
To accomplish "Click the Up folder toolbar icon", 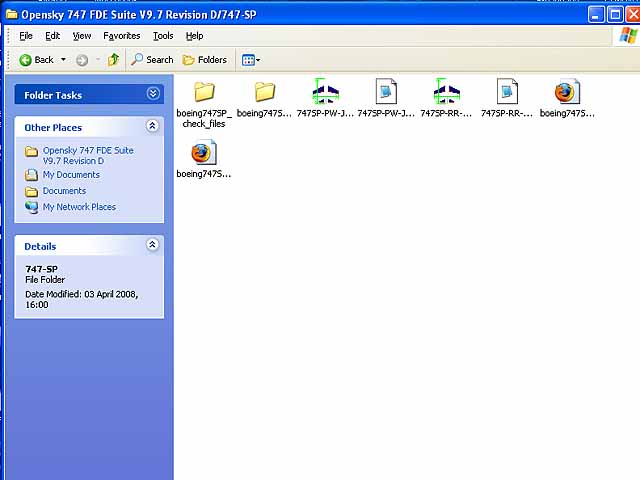I will (113, 60).
